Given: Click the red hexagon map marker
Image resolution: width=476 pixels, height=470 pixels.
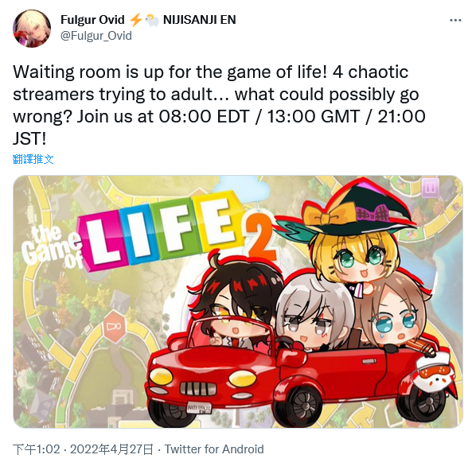Looking at the screenshot, I should coord(115,327).
